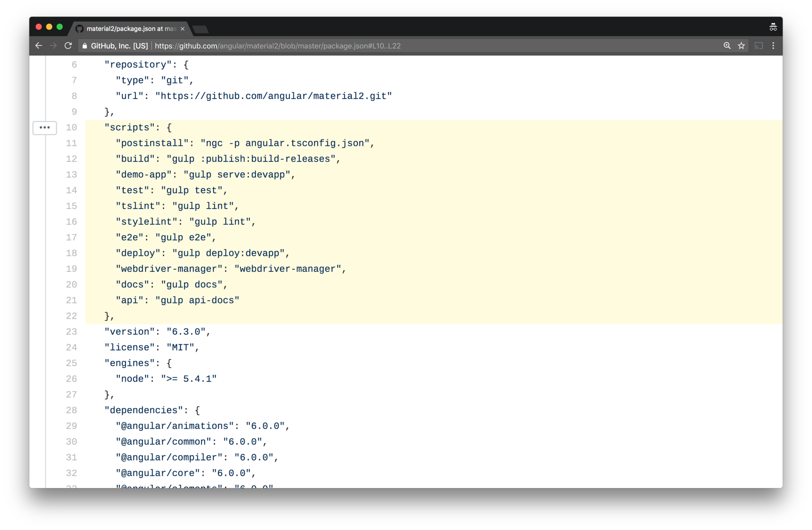Click the "postinstall" script code line
Viewport: 812px width, 530px height.
(245, 143)
